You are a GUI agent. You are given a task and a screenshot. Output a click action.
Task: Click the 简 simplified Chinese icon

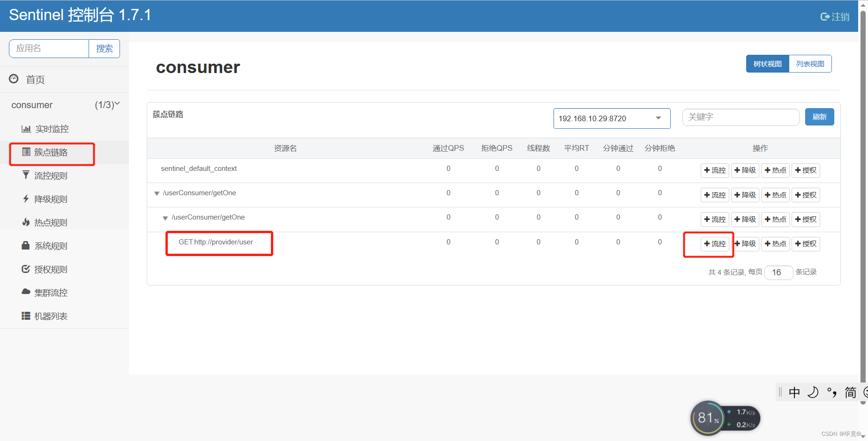pos(850,392)
